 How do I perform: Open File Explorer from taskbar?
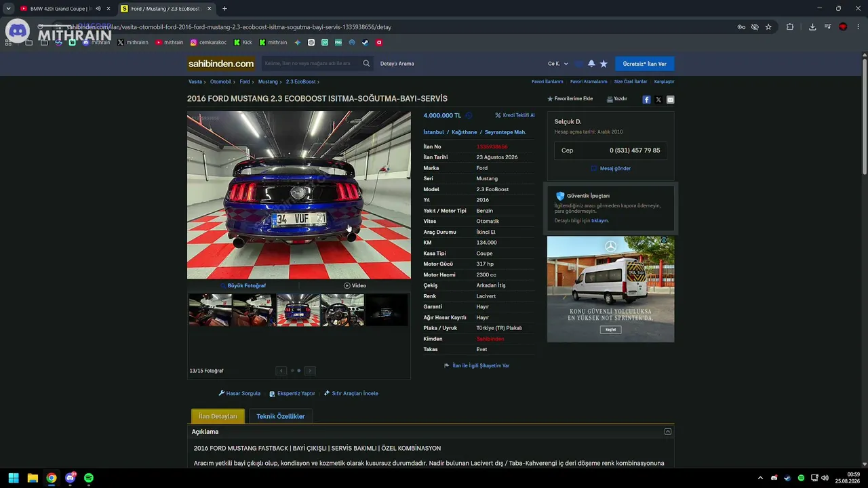pyautogui.click(x=32, y=478)
